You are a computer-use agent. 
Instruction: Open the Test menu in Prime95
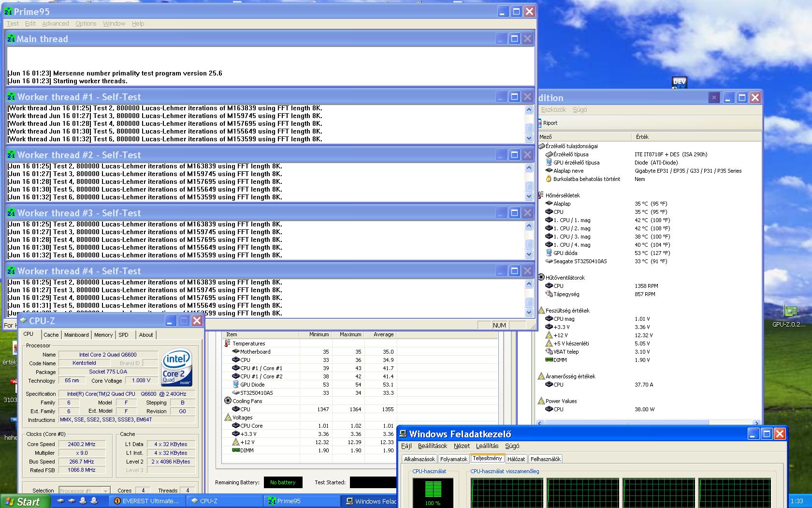click(x=13, y=23)
